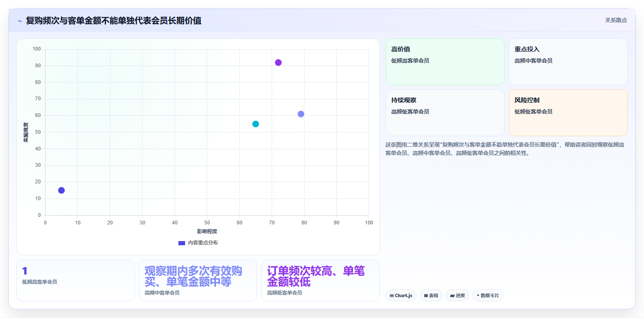Click the 进度 tag

(457, 295)
